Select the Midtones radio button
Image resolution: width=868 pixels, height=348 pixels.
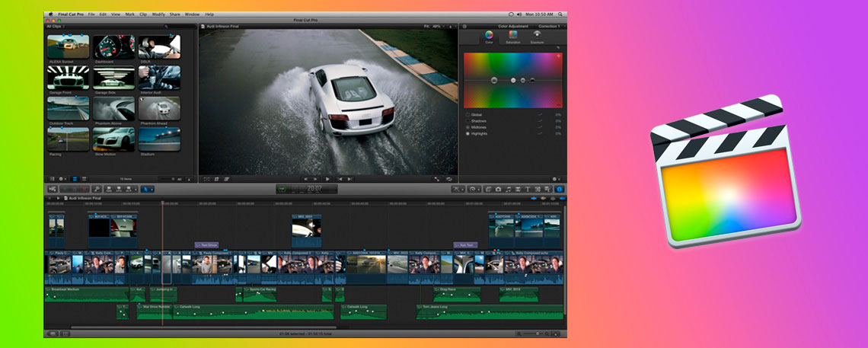468,127
